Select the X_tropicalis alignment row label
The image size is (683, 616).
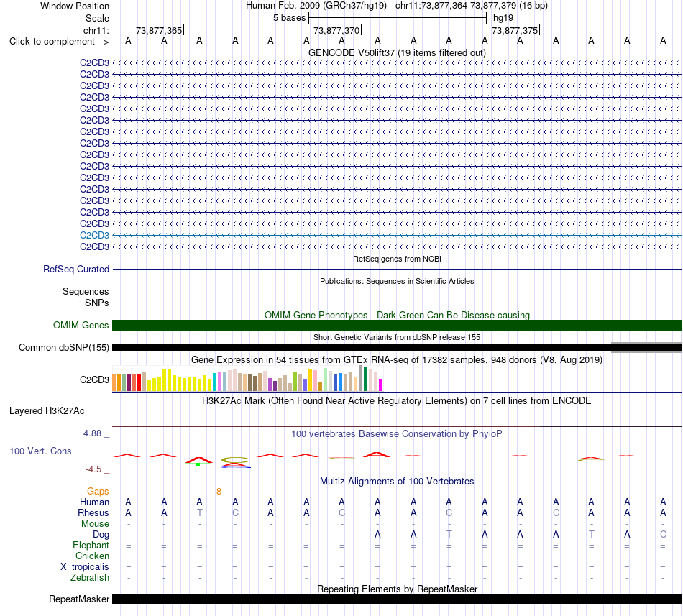85,567
